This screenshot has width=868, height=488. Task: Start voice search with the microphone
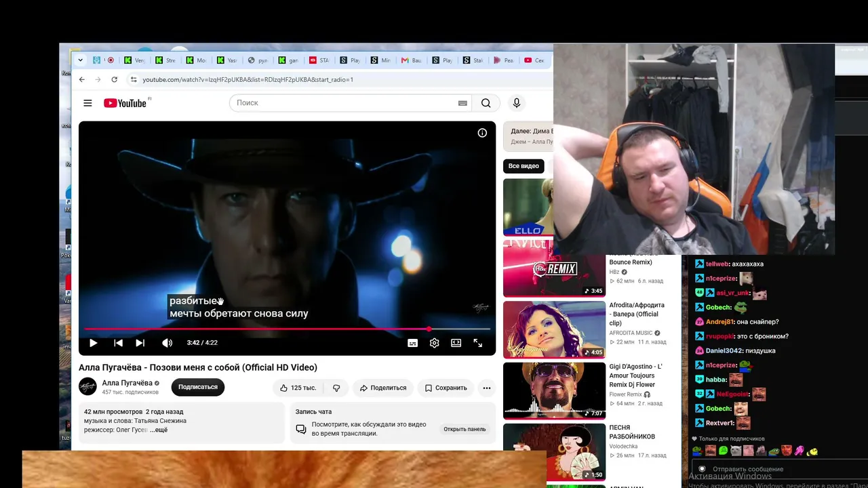[517, 103]
